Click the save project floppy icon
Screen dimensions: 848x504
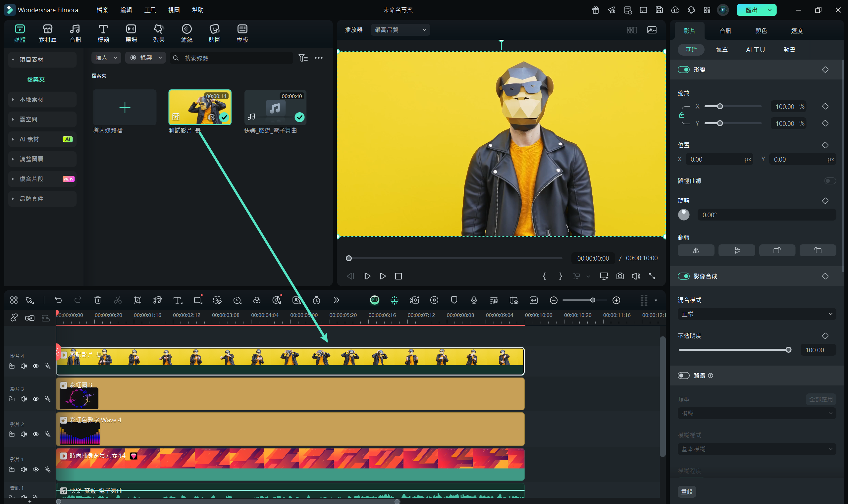pos(659,10)
